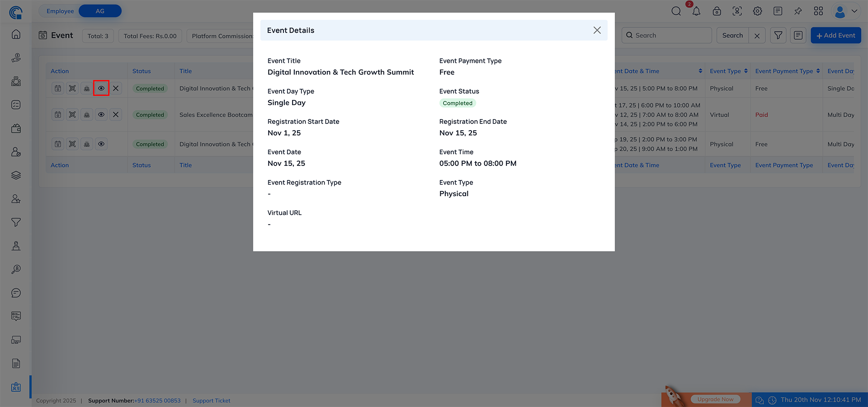Click the face-scan attendance icon in top bar
This screenshot has width=868, height=407.
point(737,11)
